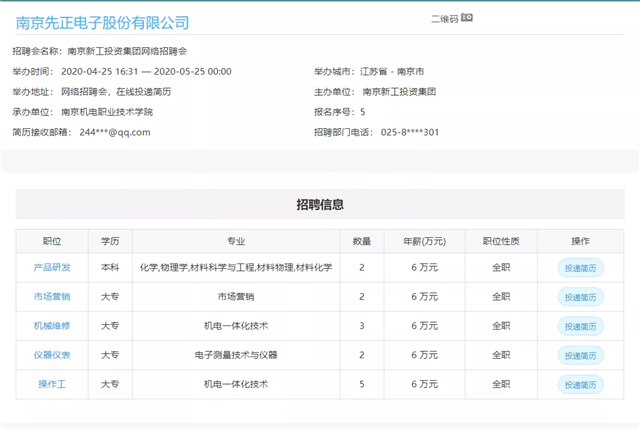Click the 职位 column header
The height and width of the screenshot is (430, 640).
(52, 241)
